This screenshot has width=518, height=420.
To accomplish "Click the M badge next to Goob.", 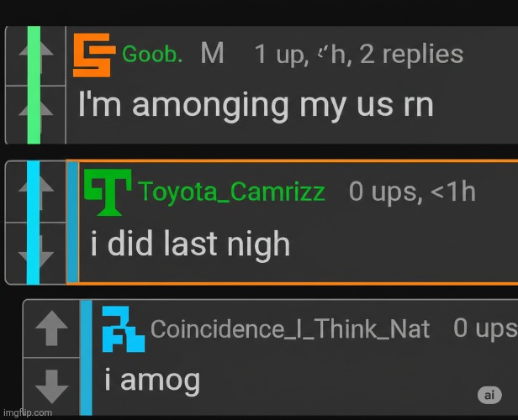I will pos(212,55).
